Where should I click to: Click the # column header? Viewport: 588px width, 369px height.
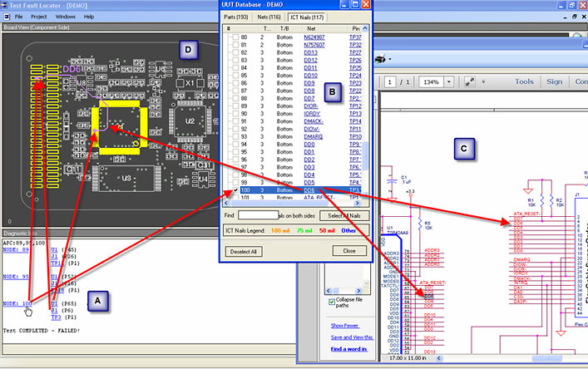[229, 28]
